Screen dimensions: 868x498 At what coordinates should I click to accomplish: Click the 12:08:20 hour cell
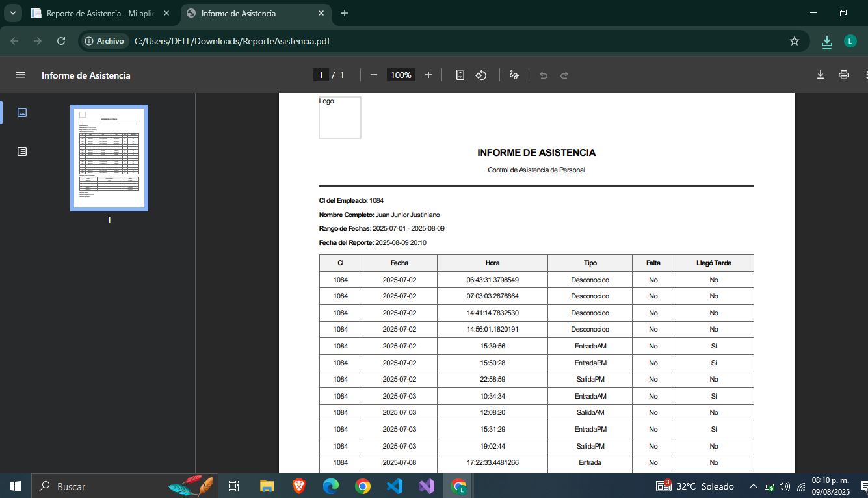[x=492, y=412]
